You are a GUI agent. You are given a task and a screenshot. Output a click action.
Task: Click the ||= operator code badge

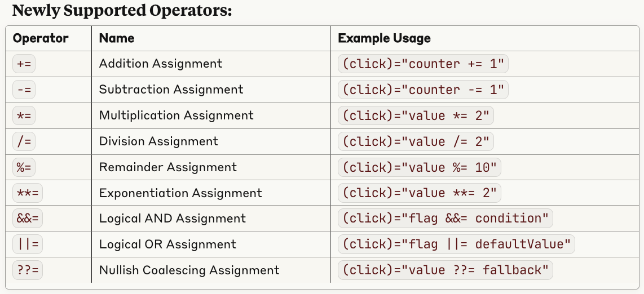(x=28, y=244)
